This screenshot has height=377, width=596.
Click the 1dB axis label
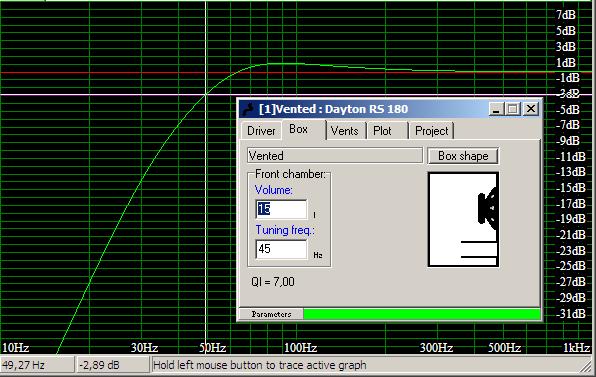pyautogui.click(x=566, y=62)
